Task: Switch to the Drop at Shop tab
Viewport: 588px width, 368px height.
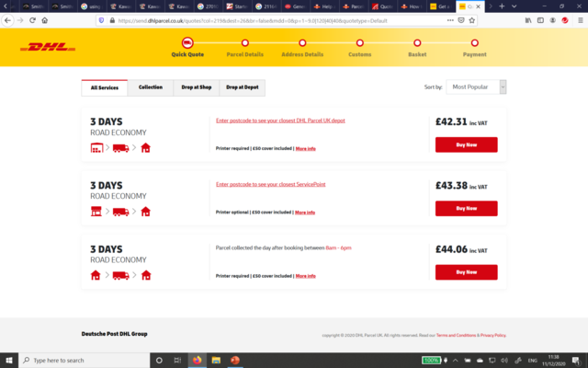Action: tap(196, 87)
